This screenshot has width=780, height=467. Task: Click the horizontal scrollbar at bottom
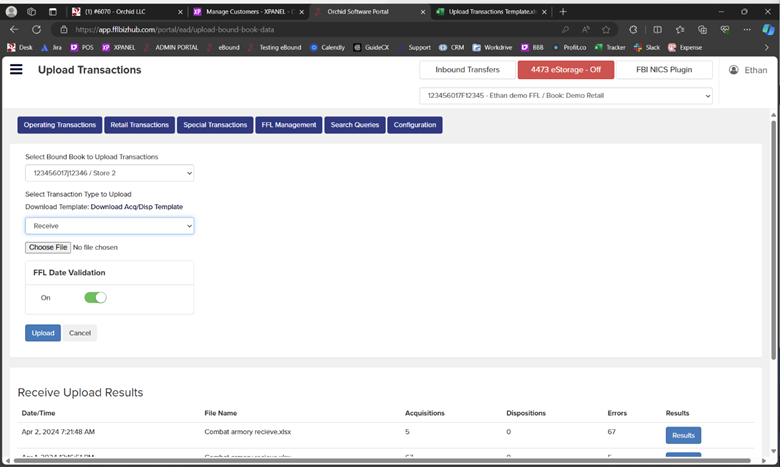pyautogui.click(x=382, y=461)
